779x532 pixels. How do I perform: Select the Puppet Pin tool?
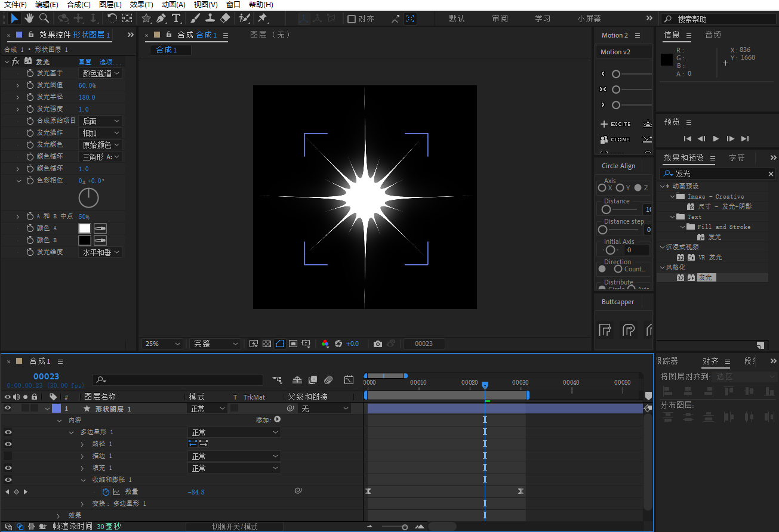point(262,18)
